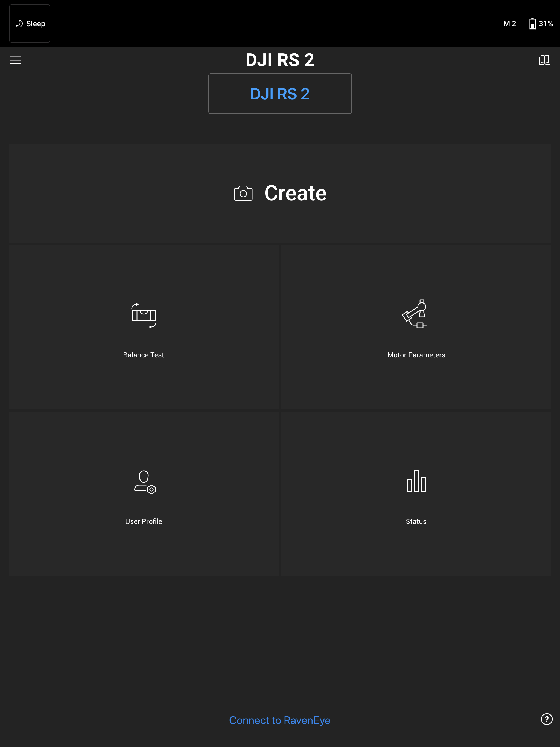This screenshot has height=747, width=560.
Task: Tap the DJI RS 2 title text
Action: (x=280, y=59)
